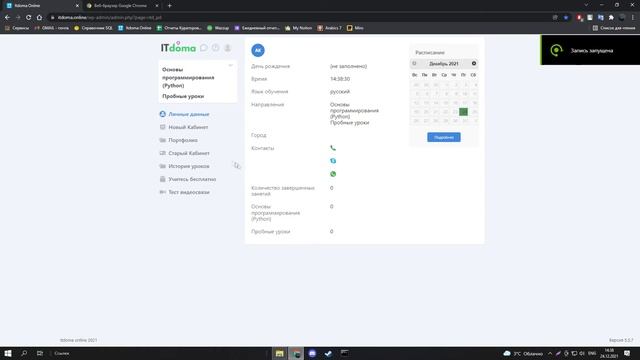
Task: Go to next month in schedule calendar
Action: 474,63
